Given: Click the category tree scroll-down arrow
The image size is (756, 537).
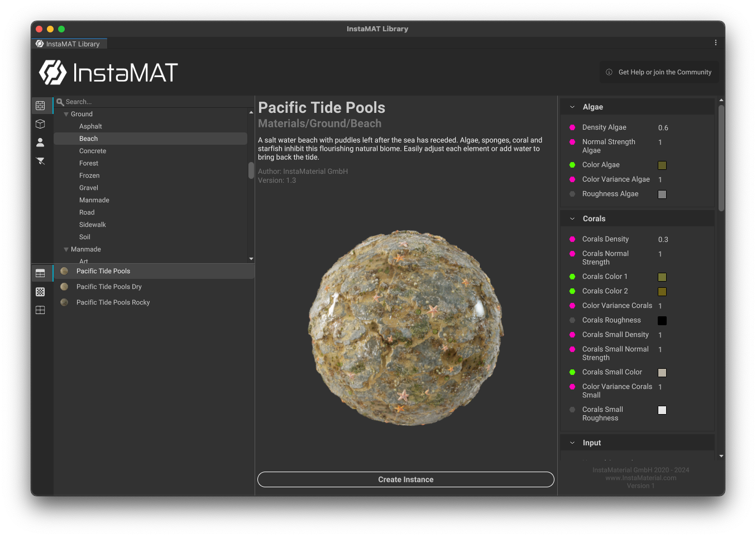Looking at the screenshot, I should pos(251,259).
